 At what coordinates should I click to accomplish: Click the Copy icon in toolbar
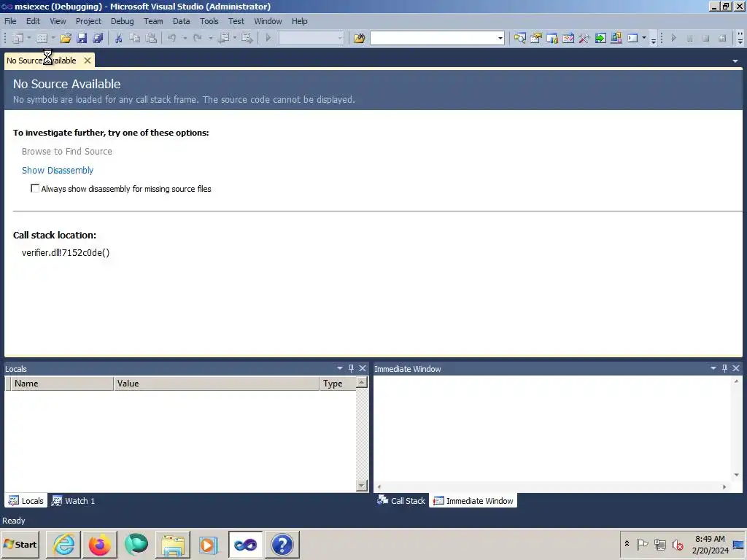pyautogui.click(x=135, y=38)
